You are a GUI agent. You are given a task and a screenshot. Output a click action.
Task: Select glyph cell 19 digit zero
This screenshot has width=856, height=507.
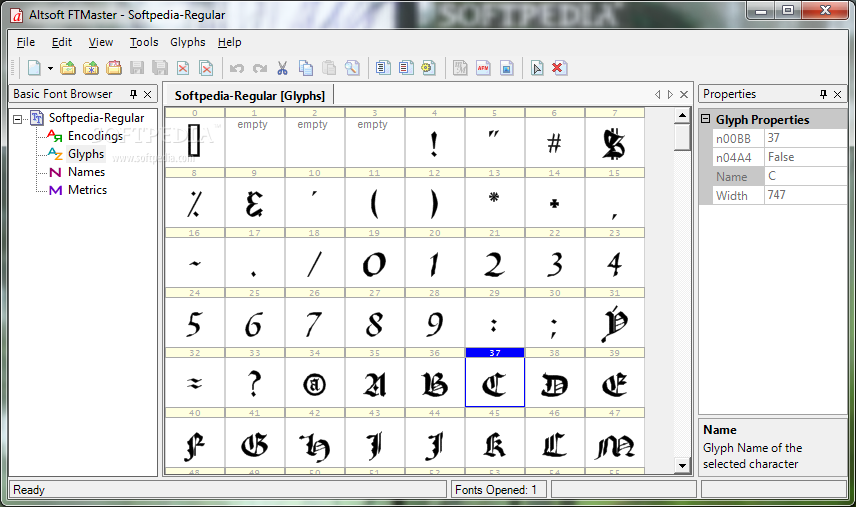(x=374, y=258)
